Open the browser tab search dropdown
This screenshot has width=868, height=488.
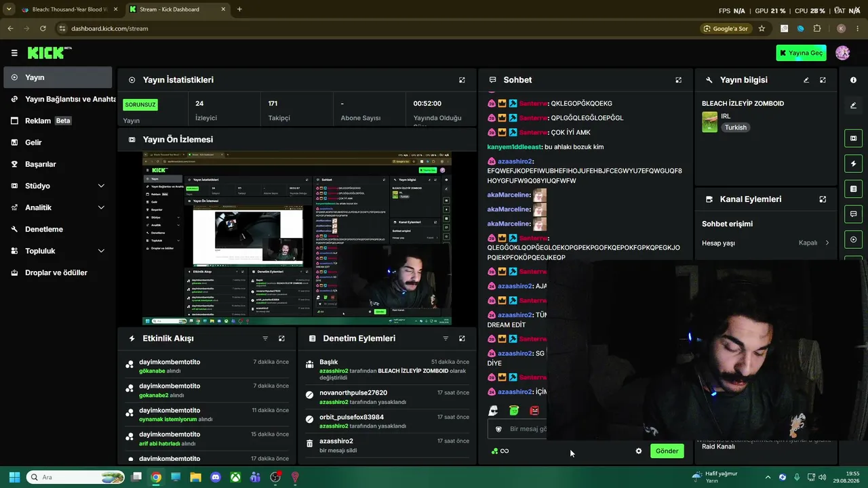(x=9, y=9)
